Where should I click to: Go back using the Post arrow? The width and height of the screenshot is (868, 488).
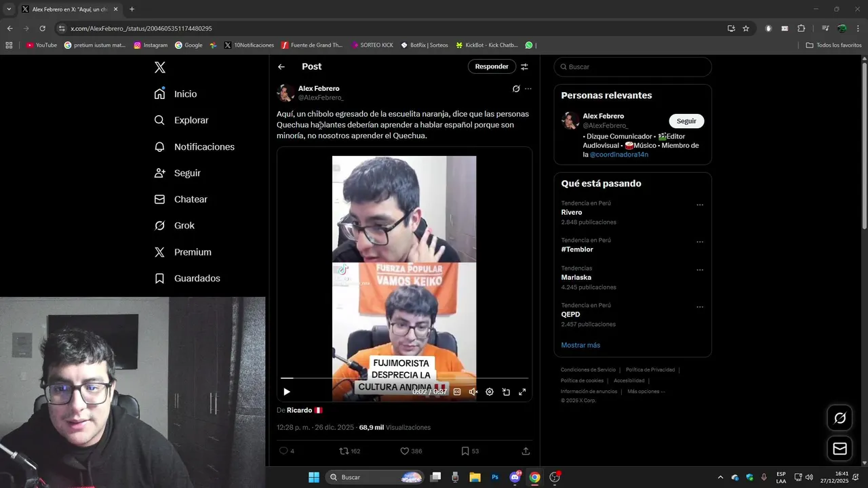[x=281, y=66]
